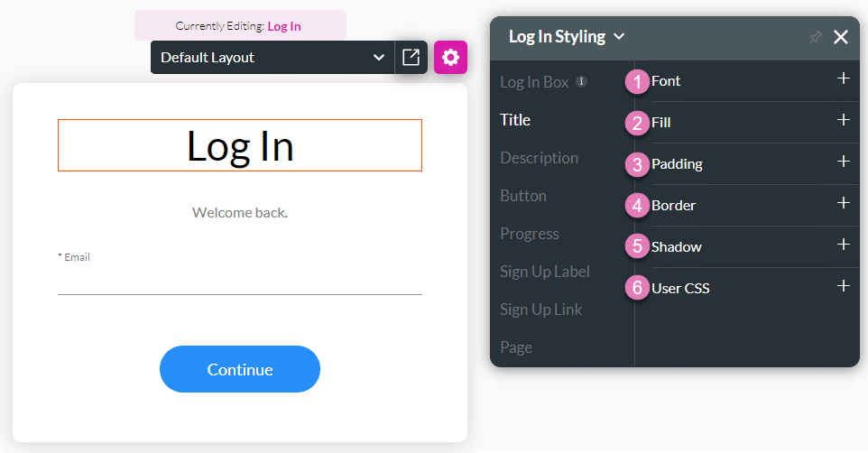Expand the Padding section
The image size is (868, 453).
click(x=843, y=162)
